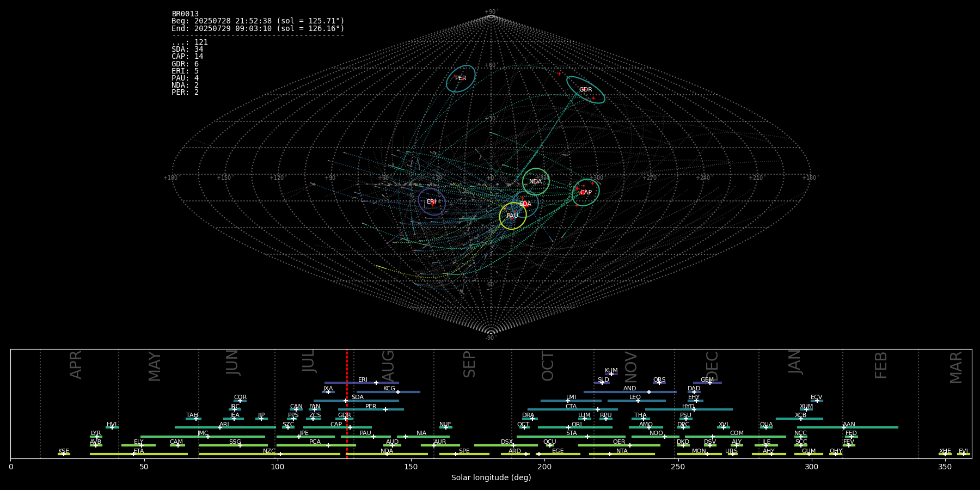Select the Beg: 20250728 21:52:38 line
980x490 pixels.
(258, 21)
